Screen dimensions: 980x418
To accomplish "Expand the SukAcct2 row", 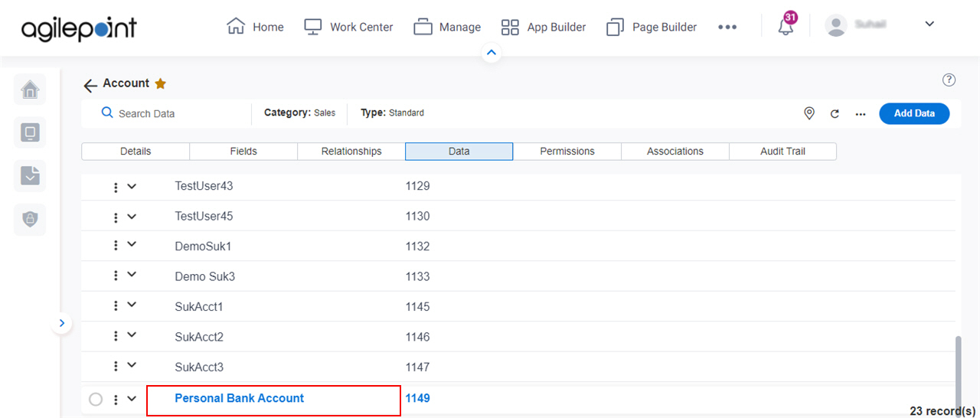I will (132, 335).
